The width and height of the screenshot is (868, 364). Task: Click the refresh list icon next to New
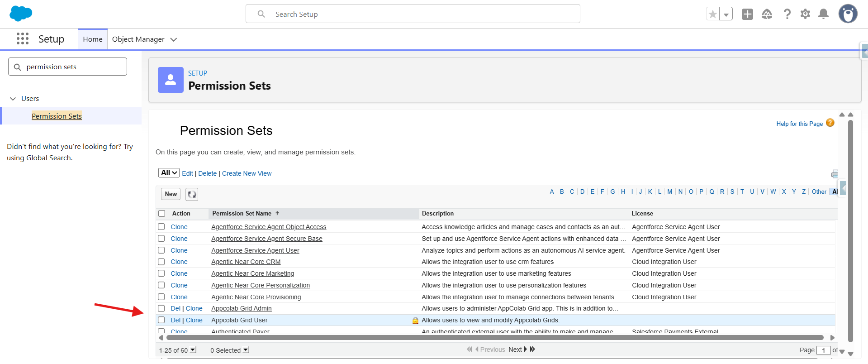coord(192,194)
